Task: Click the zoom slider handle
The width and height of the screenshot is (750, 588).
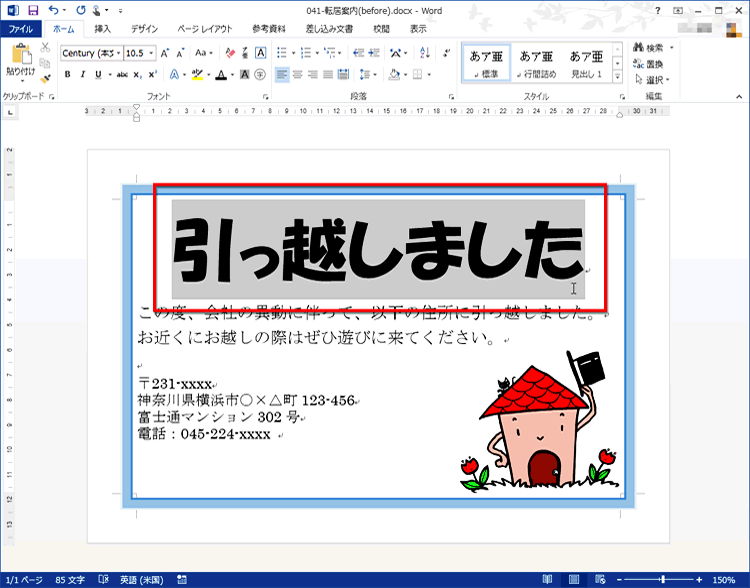Action: pos(663,579)
